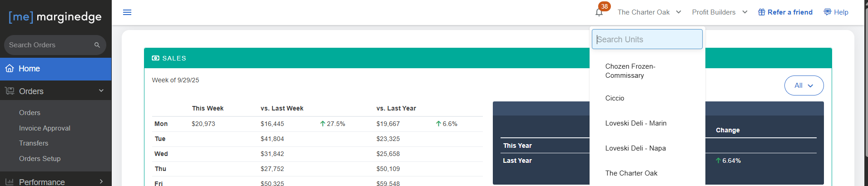The width and height of the screenshot is (868, 186).
Task: Open the All filter dropdown
Action: 804,85
